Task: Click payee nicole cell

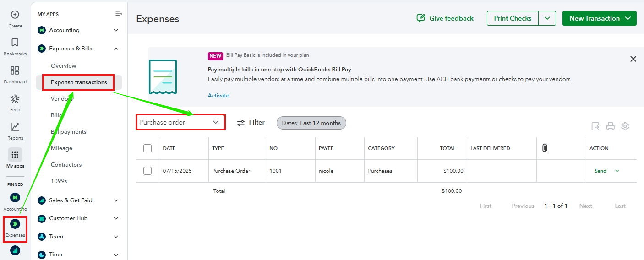Action: (x=326, y=171)
